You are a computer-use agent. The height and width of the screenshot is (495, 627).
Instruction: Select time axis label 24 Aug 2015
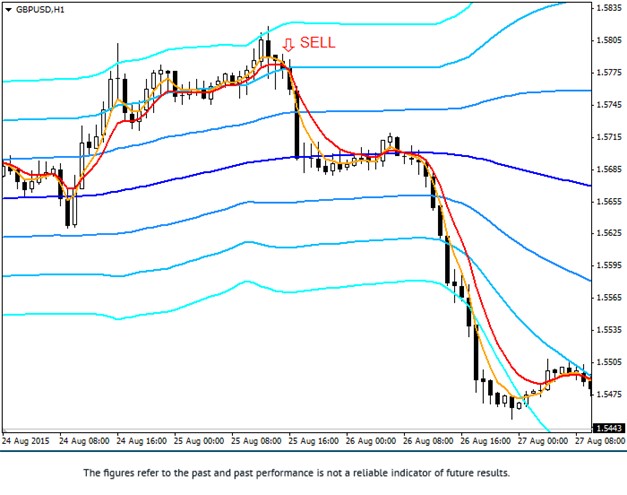26,441
